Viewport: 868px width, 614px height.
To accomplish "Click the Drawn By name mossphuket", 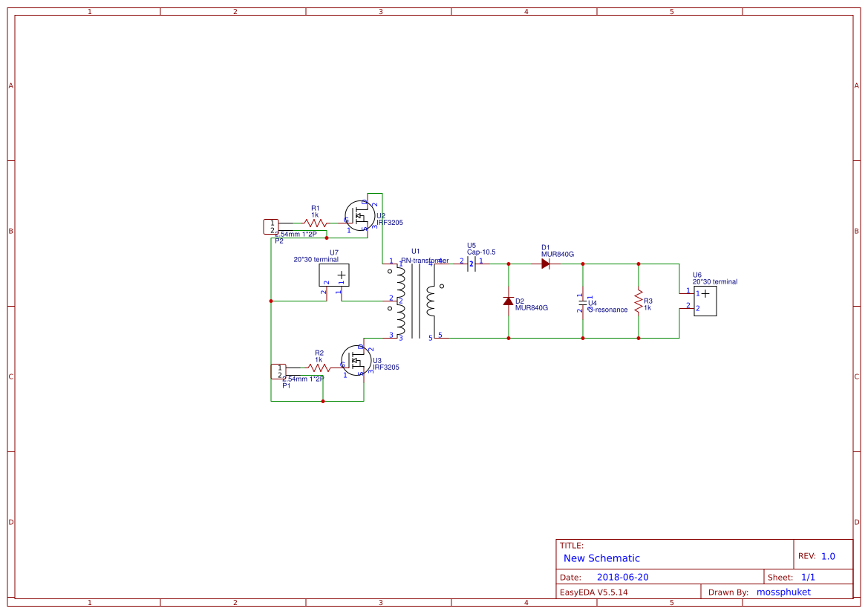I will [783, 592].
